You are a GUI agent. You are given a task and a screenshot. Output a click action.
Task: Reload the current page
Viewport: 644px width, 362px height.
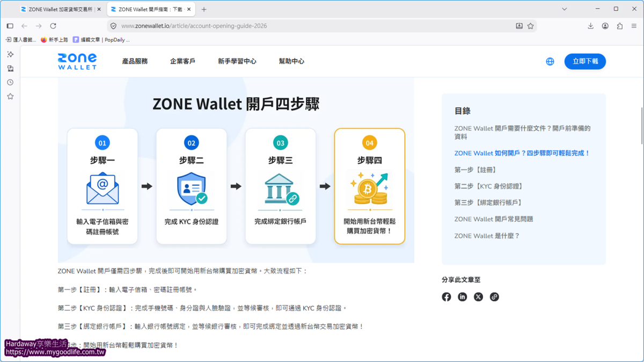pos(53,26)
